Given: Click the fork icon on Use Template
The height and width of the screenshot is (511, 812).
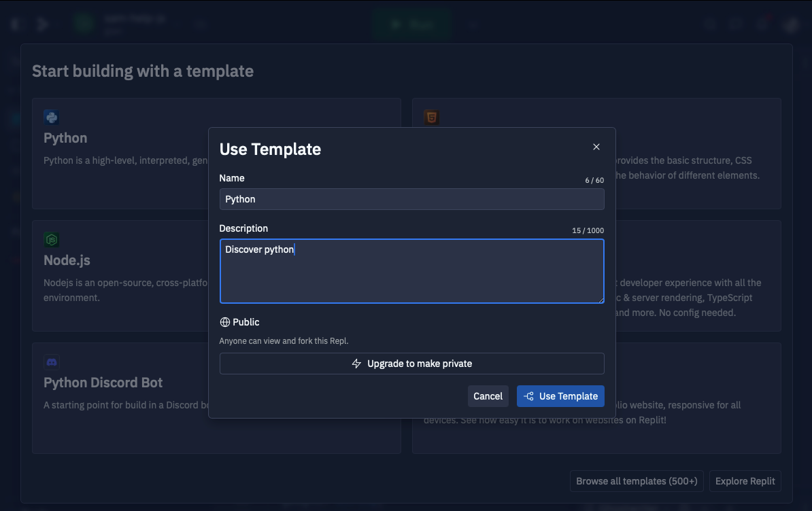Looking at the screenshot, I should [x=528, y=396].
